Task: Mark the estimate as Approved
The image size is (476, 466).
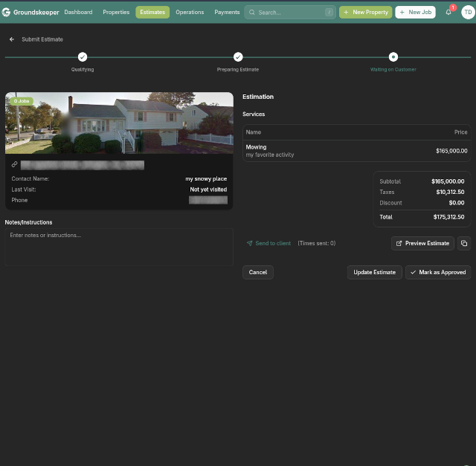Action: click(438, 272)
